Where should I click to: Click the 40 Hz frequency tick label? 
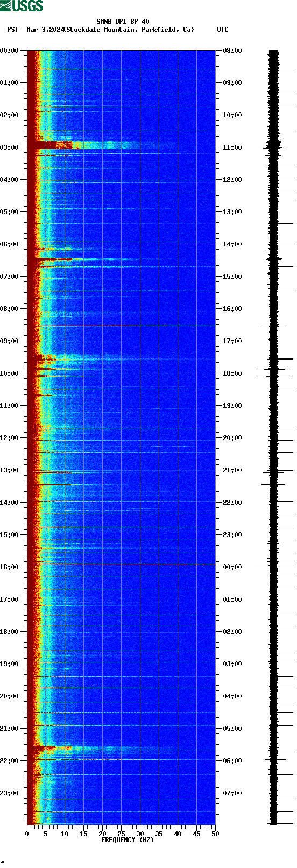(x=178, y=834)
